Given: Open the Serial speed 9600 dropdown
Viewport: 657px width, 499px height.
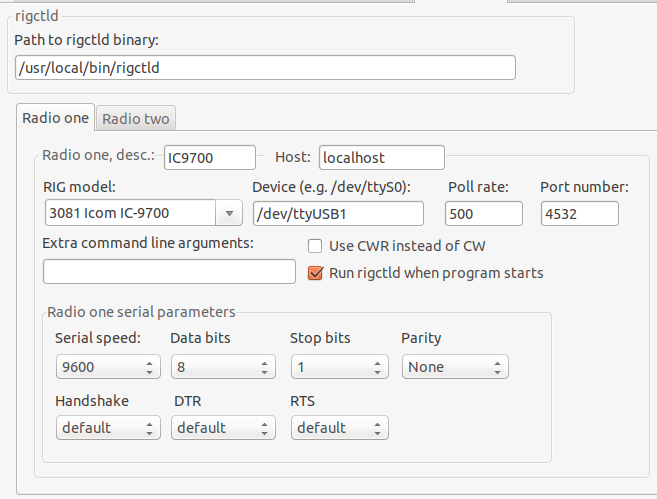Looking at the screenshot, I should coord(108,367).
